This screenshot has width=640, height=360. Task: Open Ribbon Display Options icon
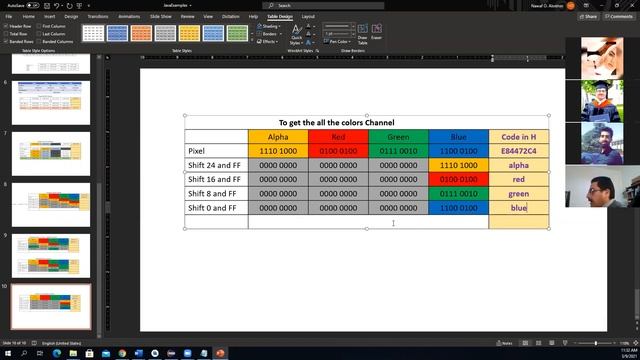(x=586, y=6)
